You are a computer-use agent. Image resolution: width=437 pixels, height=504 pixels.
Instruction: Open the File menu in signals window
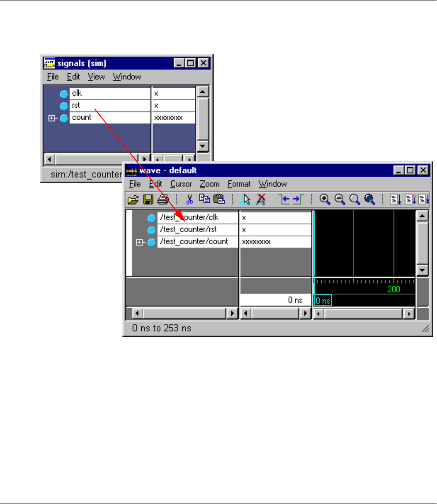pyautogui.click(x=53, y=77)
